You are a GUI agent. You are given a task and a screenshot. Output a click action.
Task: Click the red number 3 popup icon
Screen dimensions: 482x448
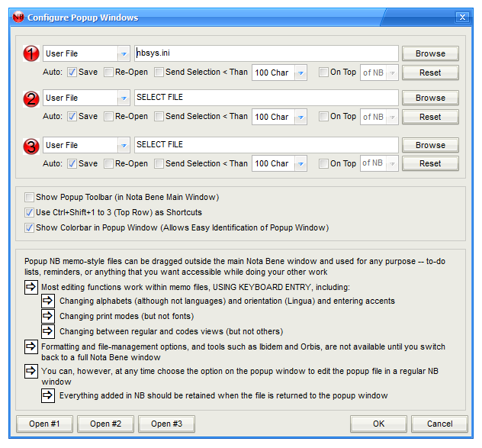pyautogui.click(x=31, y=145)
